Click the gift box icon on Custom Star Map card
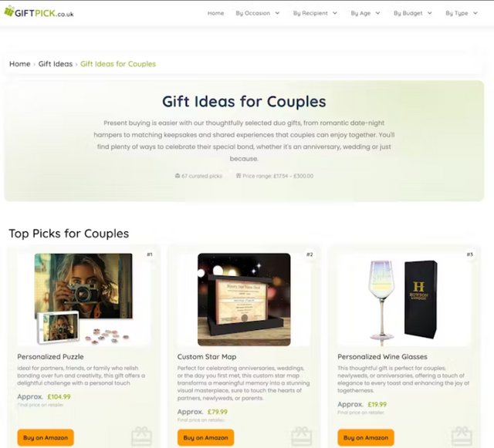The width and height of the screenshot is (494, 448). pos(302,436)
